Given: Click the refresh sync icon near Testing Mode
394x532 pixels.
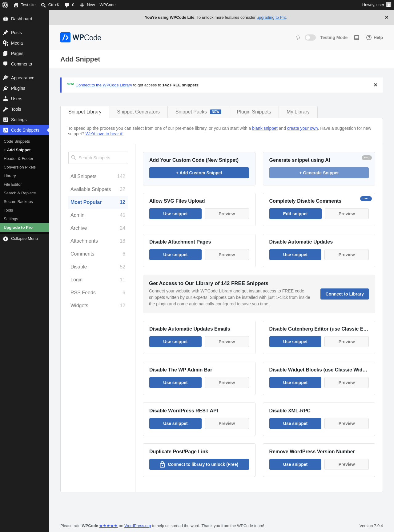Looking at the screenshot, I should 298,38.
